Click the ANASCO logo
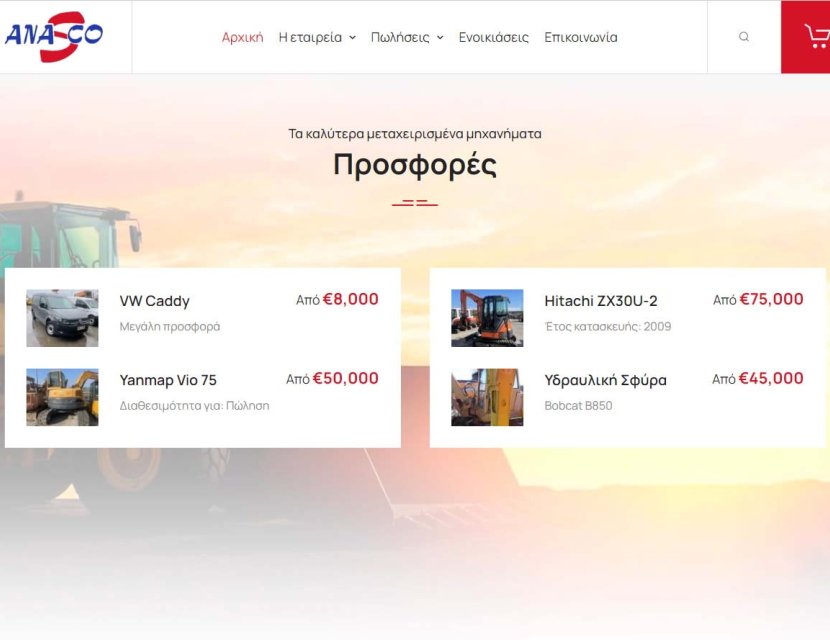830x640 pixels. point(53,36)
